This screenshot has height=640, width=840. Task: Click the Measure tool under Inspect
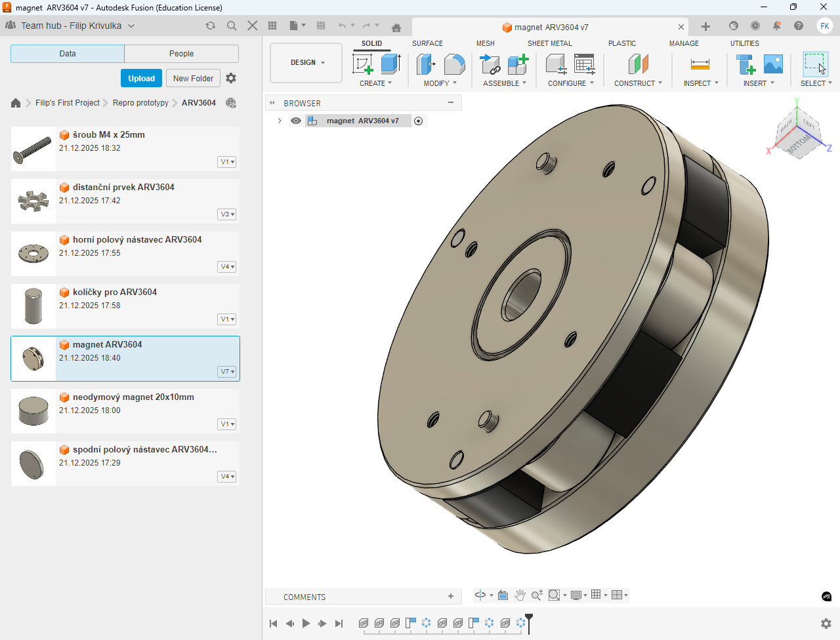[700, 64]
